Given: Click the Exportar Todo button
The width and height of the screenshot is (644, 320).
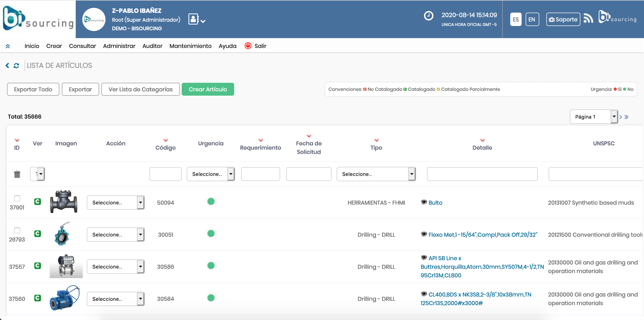Looking at the screenshot, I should (33, 89).
